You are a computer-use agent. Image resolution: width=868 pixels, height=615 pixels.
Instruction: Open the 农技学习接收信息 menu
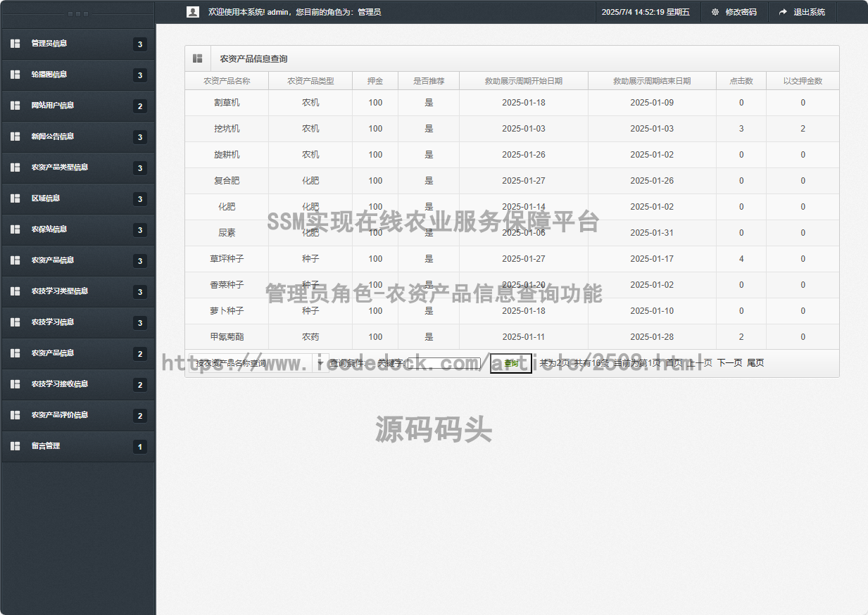pyautogui.click(x=77, y=384)
